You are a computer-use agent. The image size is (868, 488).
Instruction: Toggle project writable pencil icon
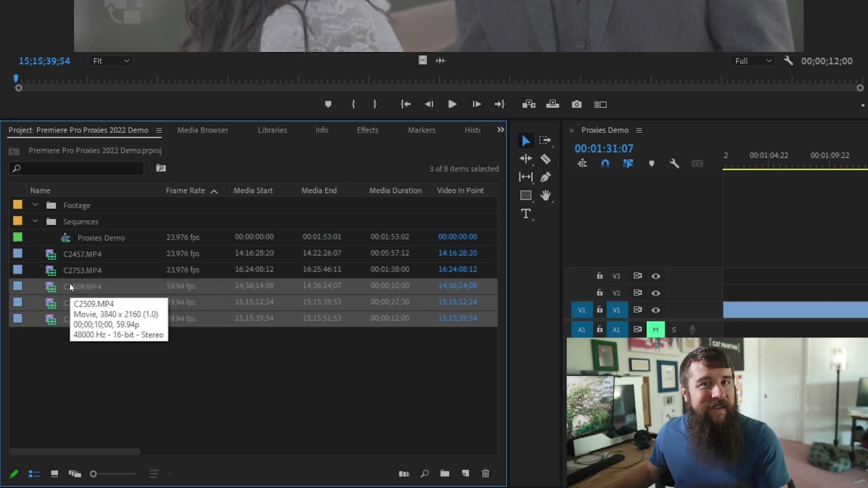click(14, 474)
